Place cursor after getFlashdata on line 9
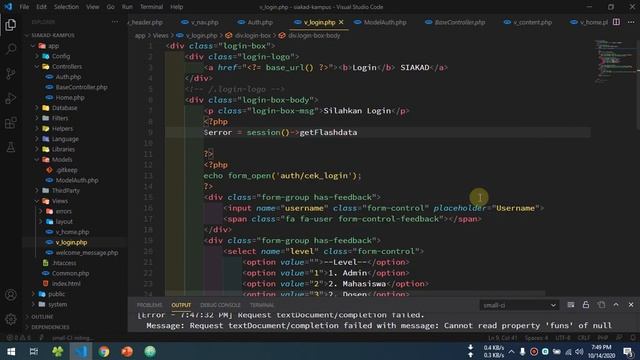640x360 pixels. click(x=358, y=132)
